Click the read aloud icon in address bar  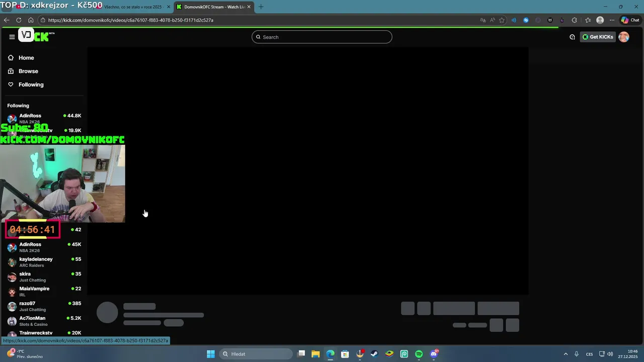coord(492,20)
